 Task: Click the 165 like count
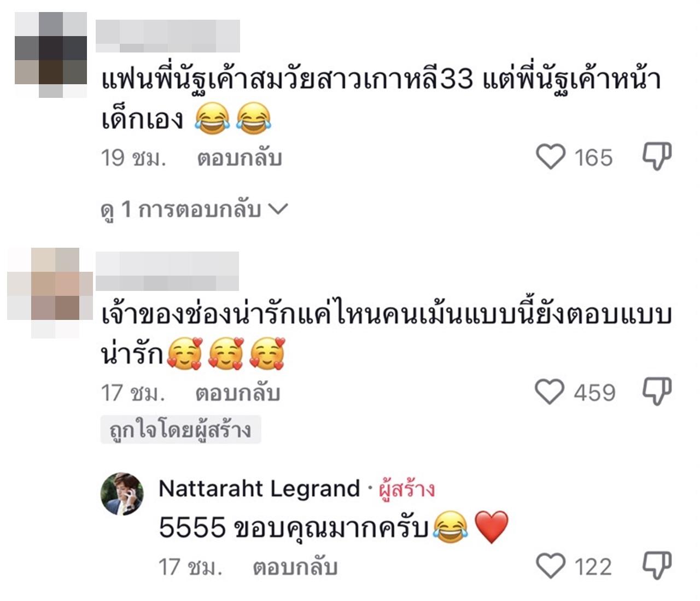593,158
